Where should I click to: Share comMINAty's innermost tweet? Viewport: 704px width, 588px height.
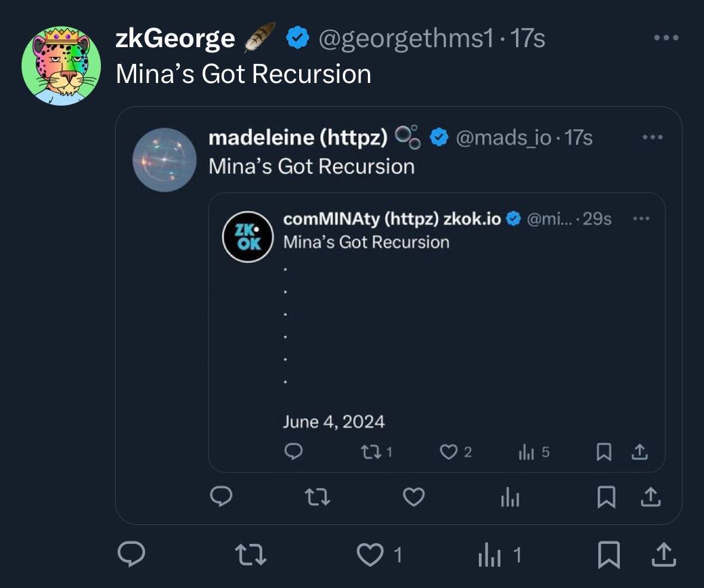639,453
